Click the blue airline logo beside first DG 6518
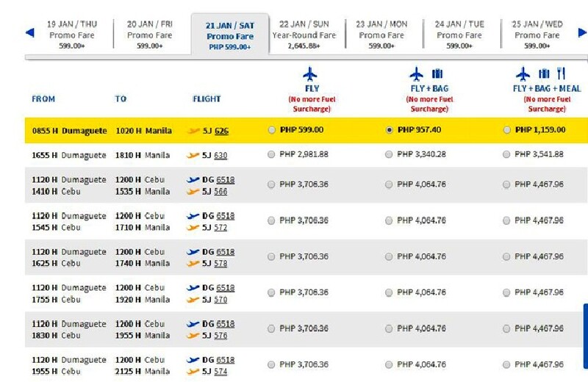This screenshot has height=382, width=588. pyautogui.click(x=194, y=180)
